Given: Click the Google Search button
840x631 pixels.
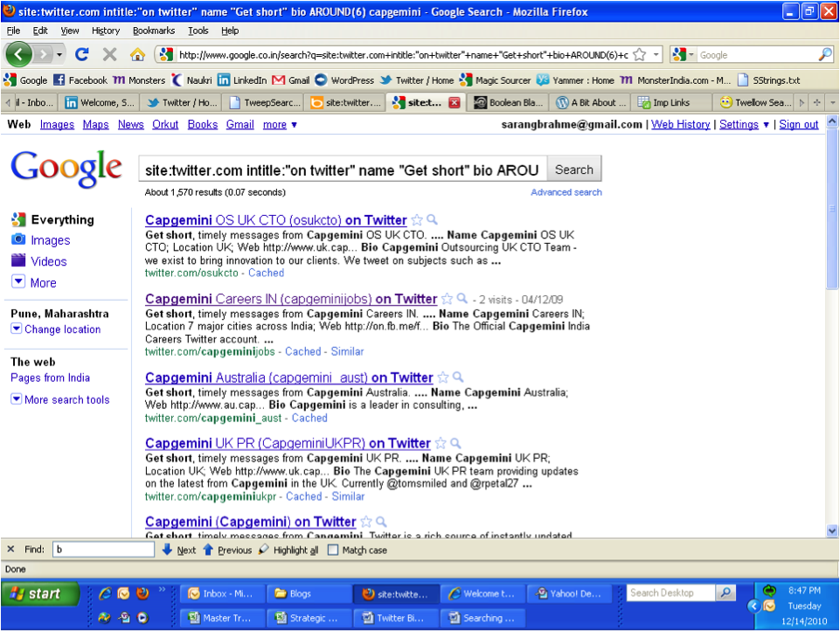Looking at the screenshot, I should (573, 170).
